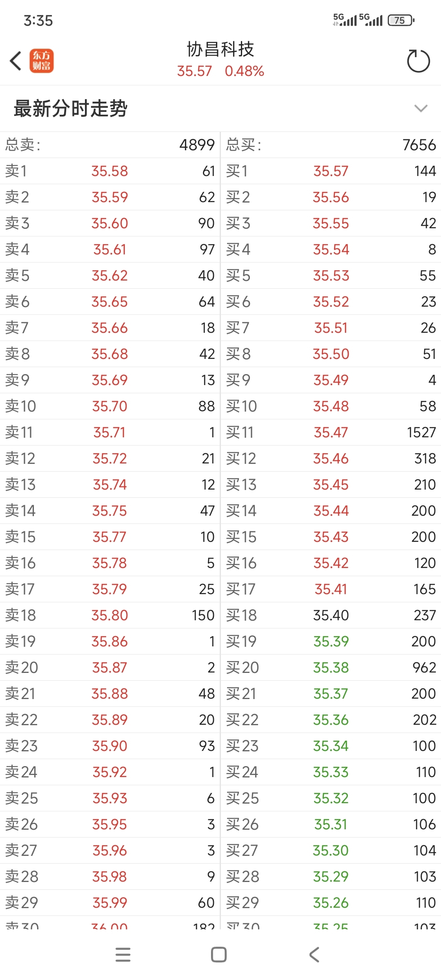Select the 卖18 row priced 35.80
The height and width of the screenshot is (980, 441).
(x=110, y=615)
